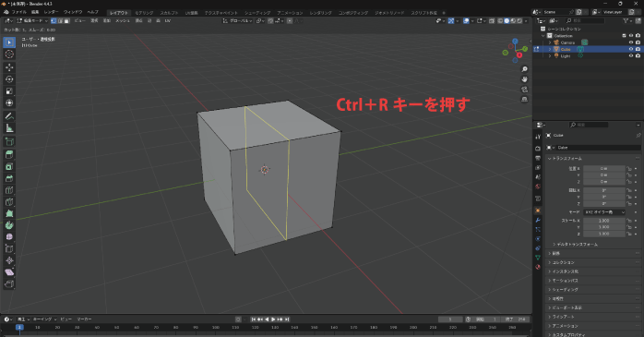Open the ファイル menu
Viewport: 644px width, 337px height.
(x=18, y=12)
